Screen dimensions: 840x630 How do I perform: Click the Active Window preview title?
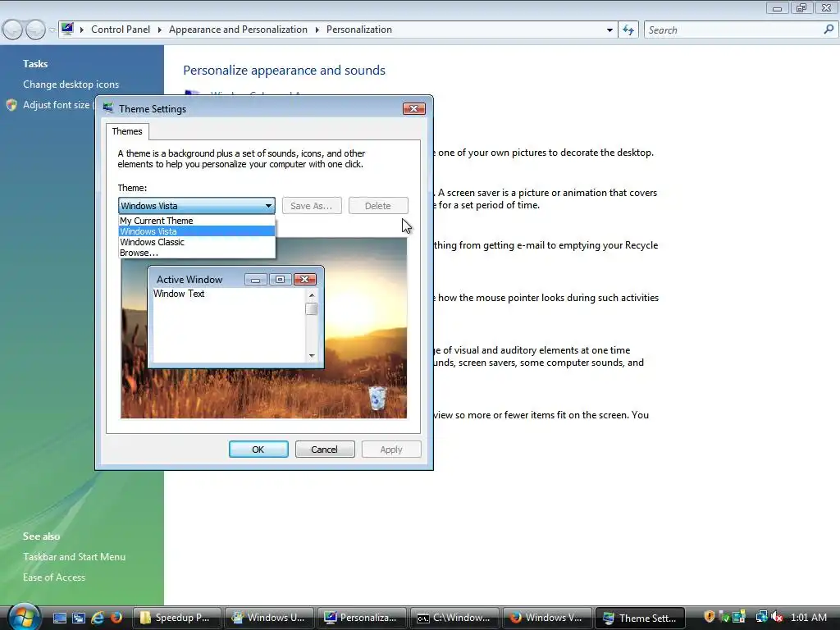tap(189, 280)
